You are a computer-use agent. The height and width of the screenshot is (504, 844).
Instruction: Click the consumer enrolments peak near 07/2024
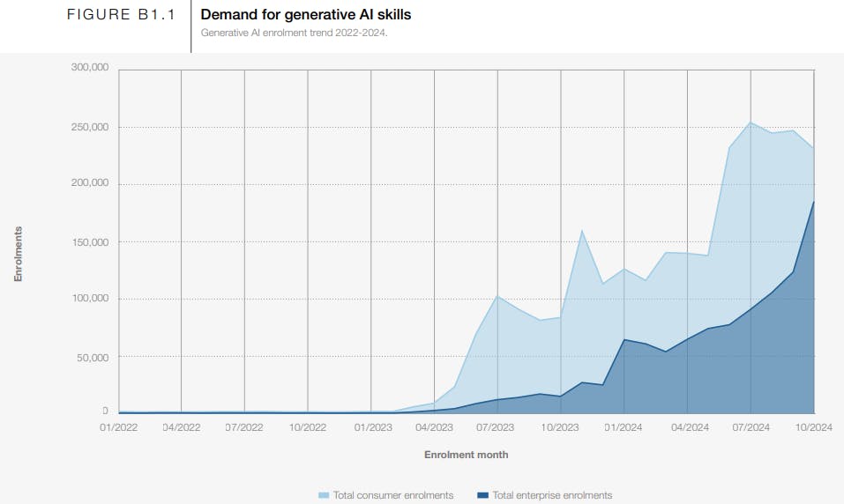[751, 122]
